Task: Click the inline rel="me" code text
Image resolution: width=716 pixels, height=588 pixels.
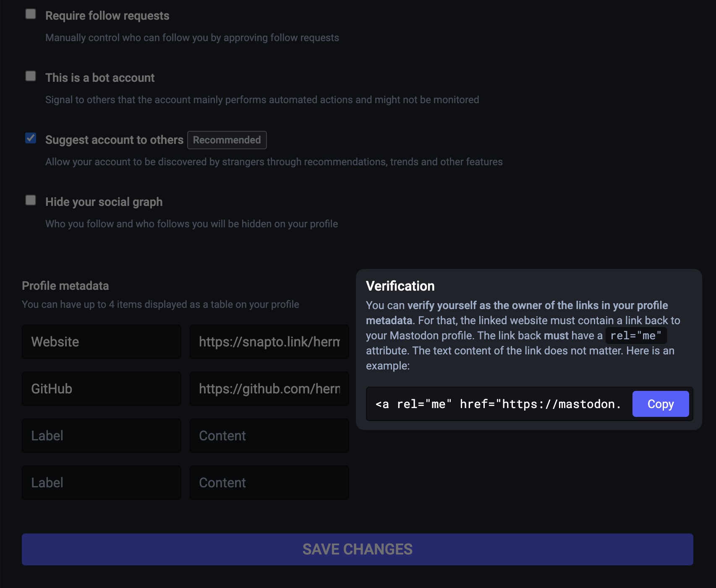Action: coord(635,336)
